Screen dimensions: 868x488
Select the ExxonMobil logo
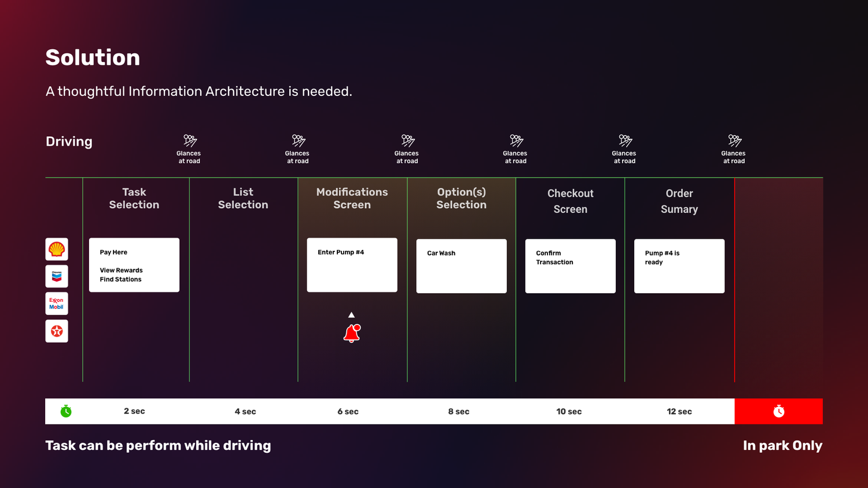(x=56, y=303)
